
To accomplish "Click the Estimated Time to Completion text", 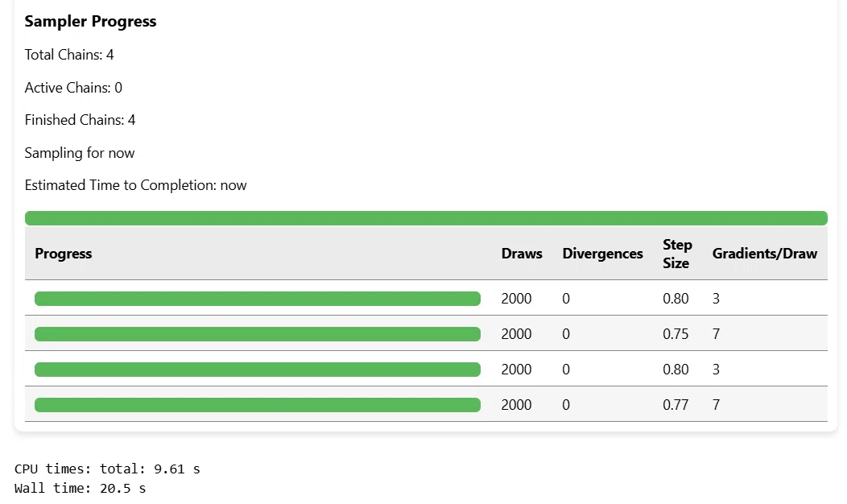I will (135, 185).
